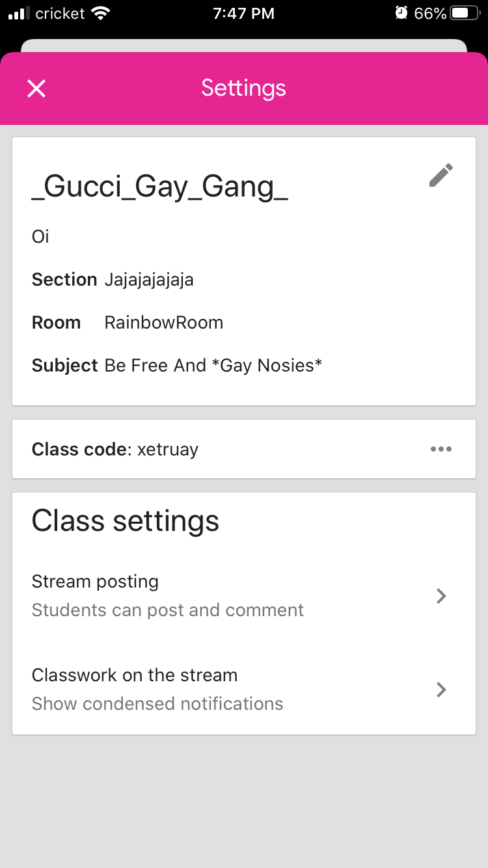488x868 pixels.
Task: Close the Settings screen with the X
Action: pos(36,88)
